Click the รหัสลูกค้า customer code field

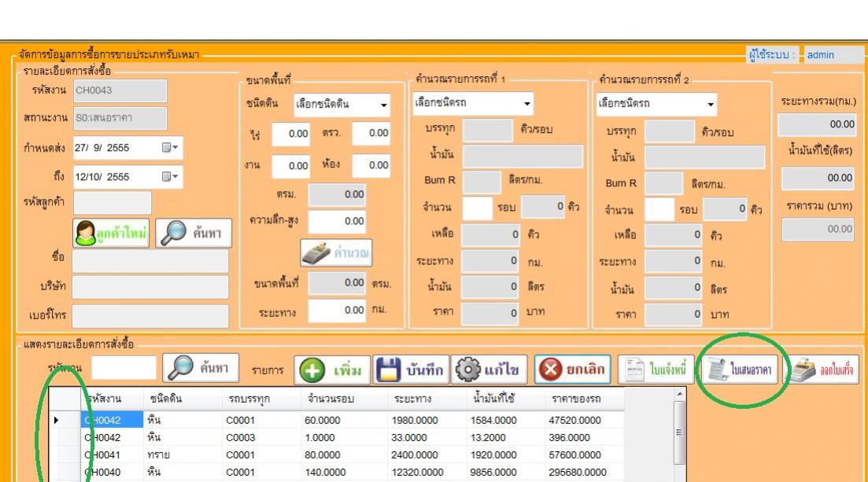click(113, 203)
